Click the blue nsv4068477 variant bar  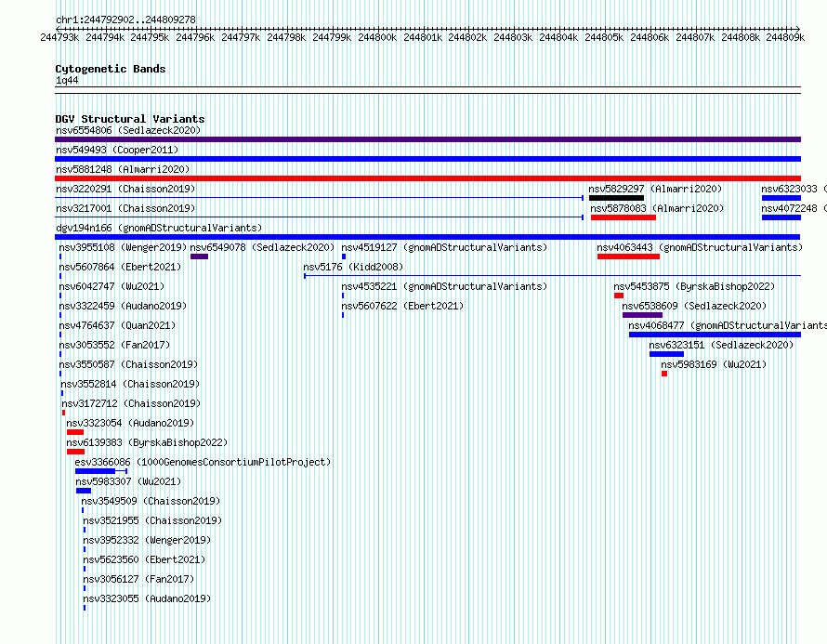(x=715, y=335)
